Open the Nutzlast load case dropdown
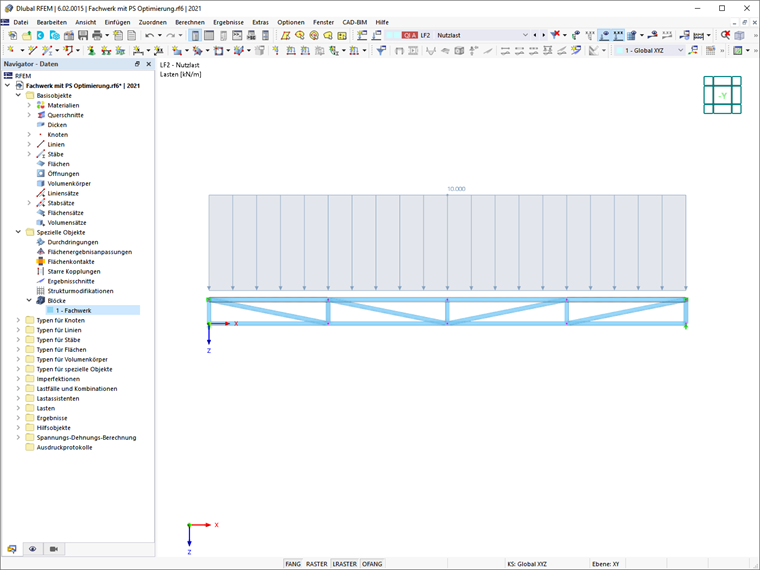 [525, 35]
